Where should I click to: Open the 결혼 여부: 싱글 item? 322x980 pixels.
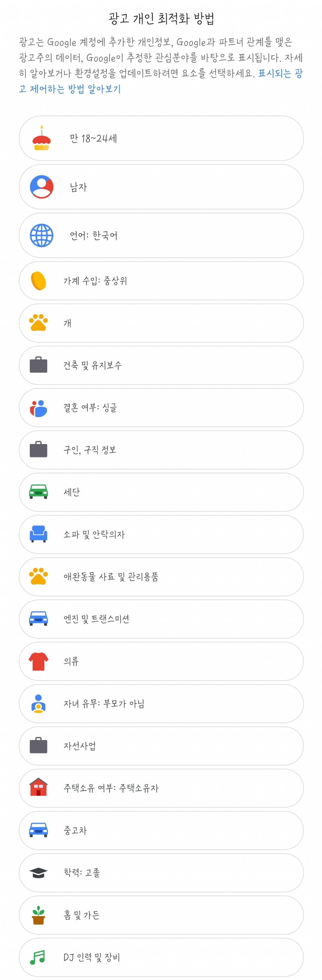pos(161,407)
